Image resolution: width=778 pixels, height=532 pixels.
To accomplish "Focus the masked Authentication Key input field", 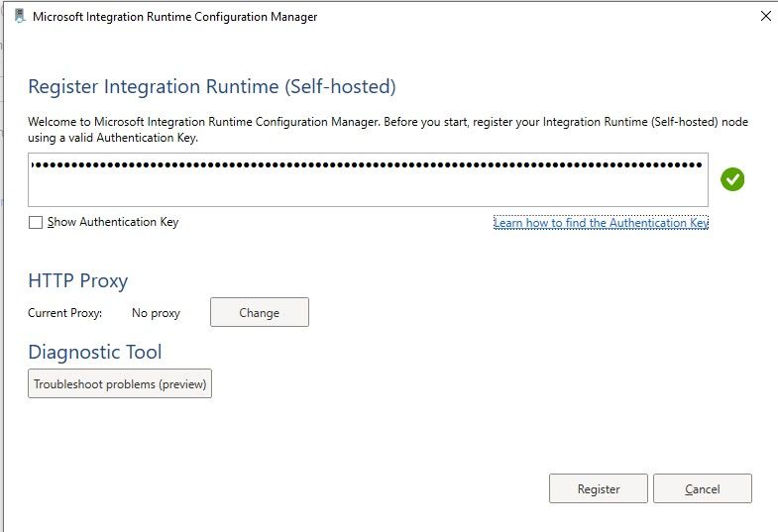I will tap(367, 179).
